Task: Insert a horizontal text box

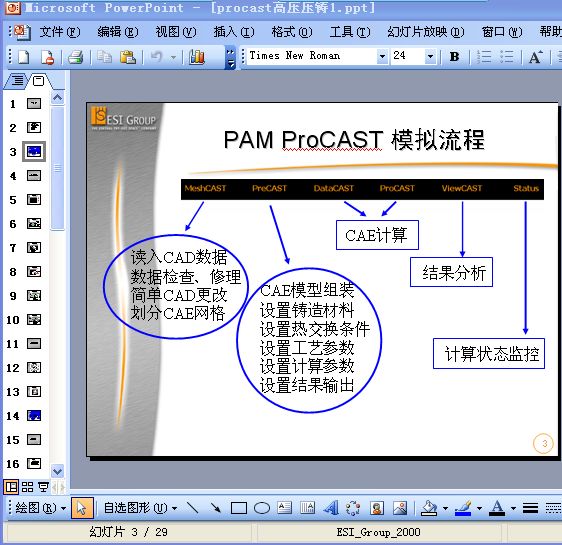Action: (x=285, y=508)
